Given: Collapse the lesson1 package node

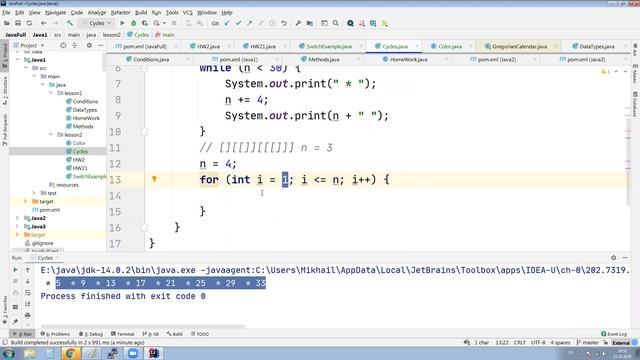Looking at the screenshot, I should 51,93.
